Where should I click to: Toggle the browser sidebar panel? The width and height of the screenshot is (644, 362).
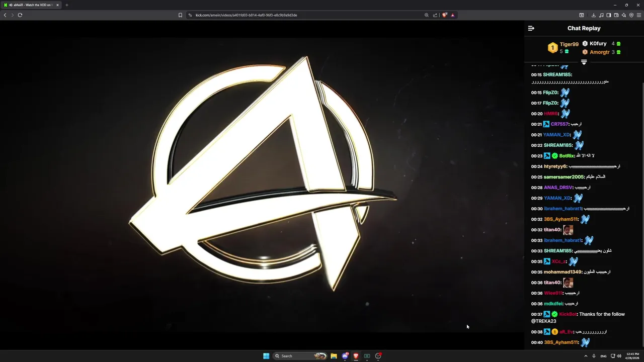click(x=609, y=15)
